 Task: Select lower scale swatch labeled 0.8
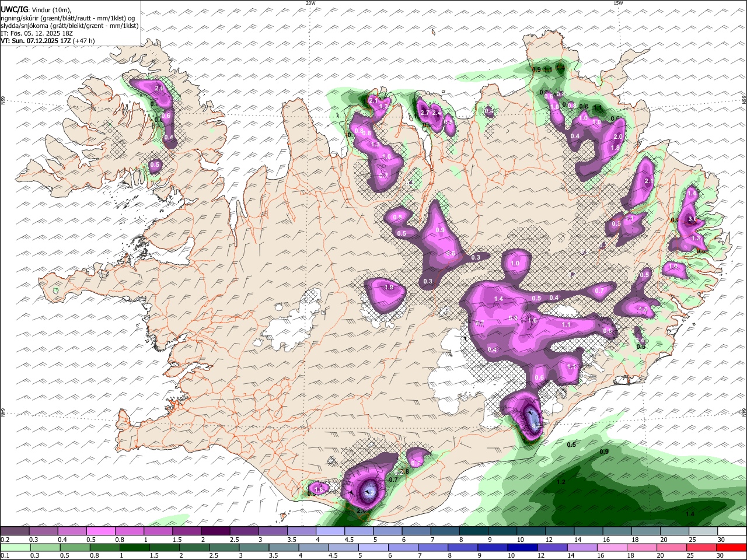[x=104, y=547]
